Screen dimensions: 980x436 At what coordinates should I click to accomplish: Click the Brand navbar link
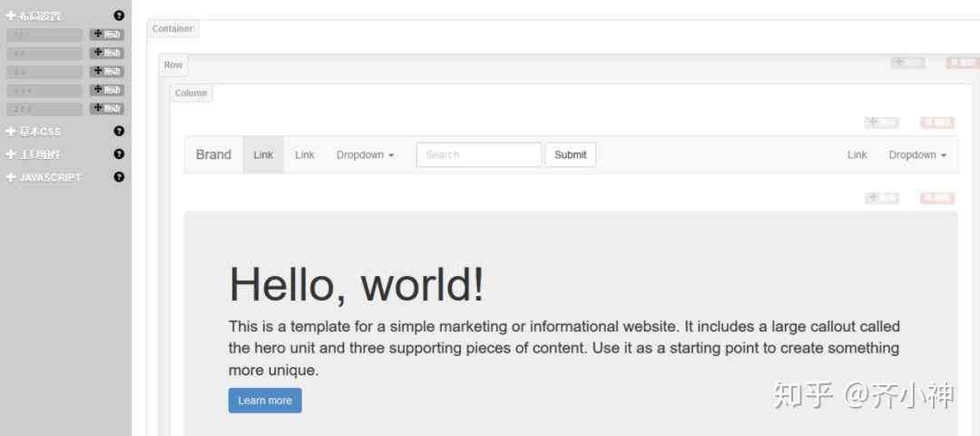click(x=214, y=154)
